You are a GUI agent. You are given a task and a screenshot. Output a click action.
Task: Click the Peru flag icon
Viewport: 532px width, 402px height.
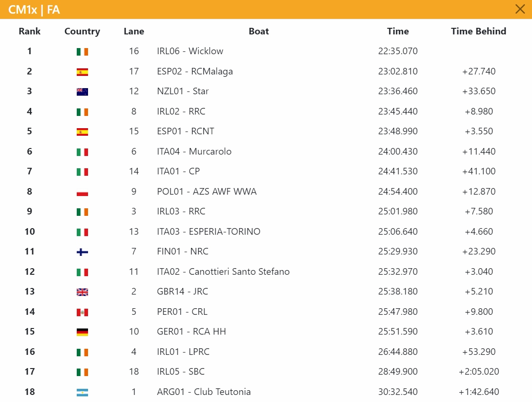(82, 312)
